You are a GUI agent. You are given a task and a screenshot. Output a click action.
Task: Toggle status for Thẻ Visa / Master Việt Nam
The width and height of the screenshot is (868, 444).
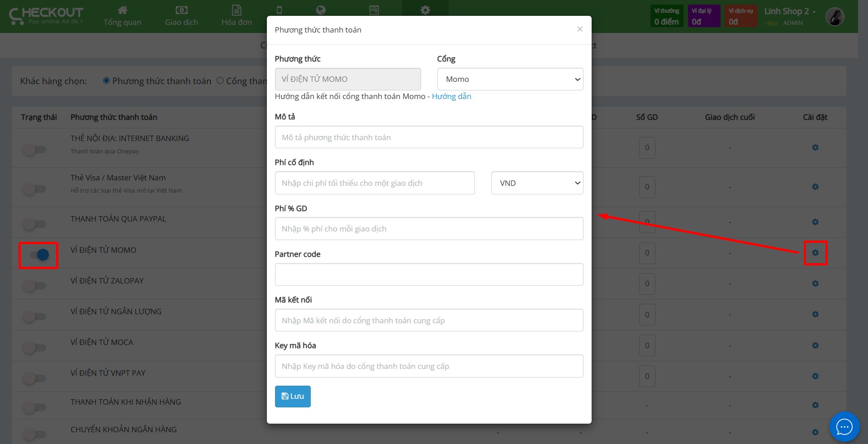[35, 189]
